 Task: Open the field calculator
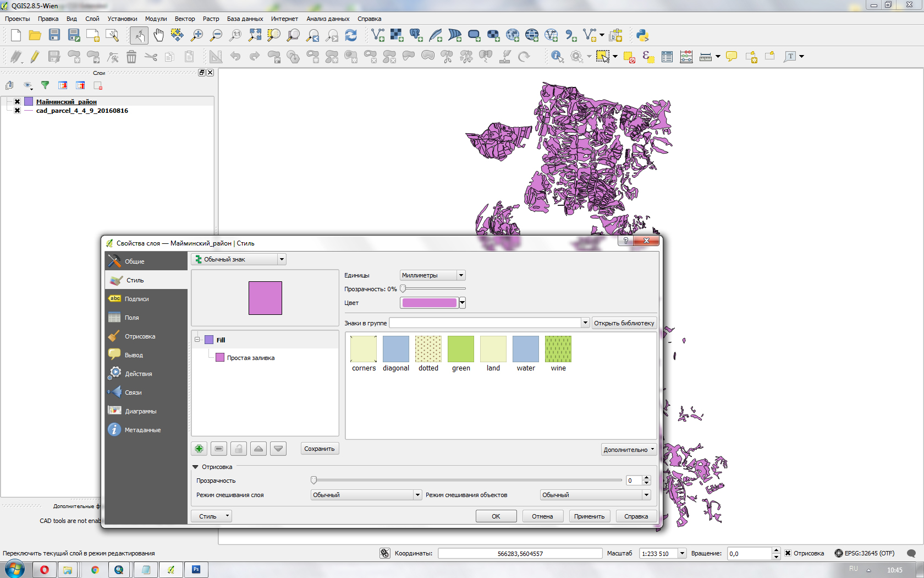(686, 56)
